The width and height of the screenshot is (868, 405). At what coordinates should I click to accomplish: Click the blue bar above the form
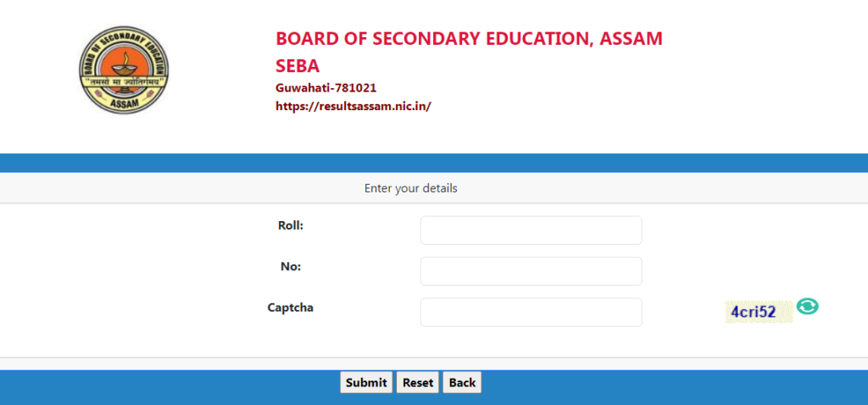[x=434, y=163]
